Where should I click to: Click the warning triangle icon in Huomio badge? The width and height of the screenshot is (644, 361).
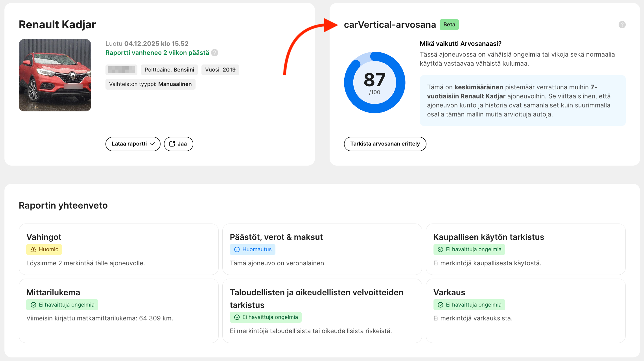(x=33, y=249)
